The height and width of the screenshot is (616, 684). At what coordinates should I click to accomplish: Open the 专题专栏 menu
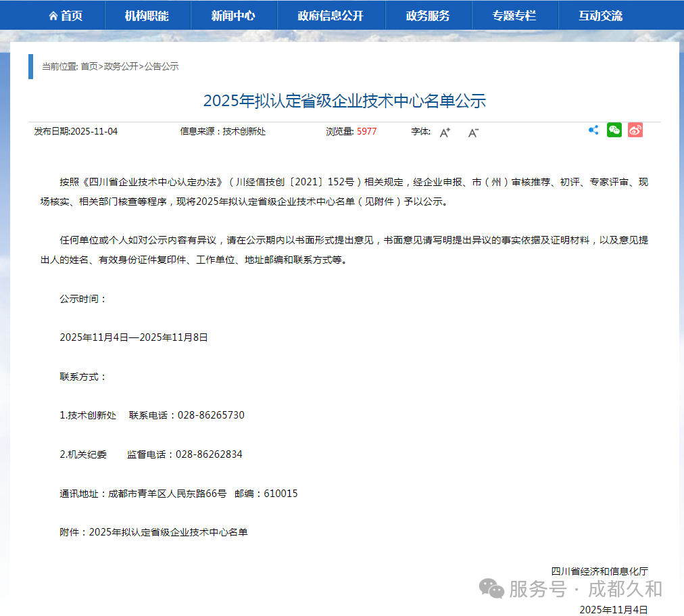point(514,15)
